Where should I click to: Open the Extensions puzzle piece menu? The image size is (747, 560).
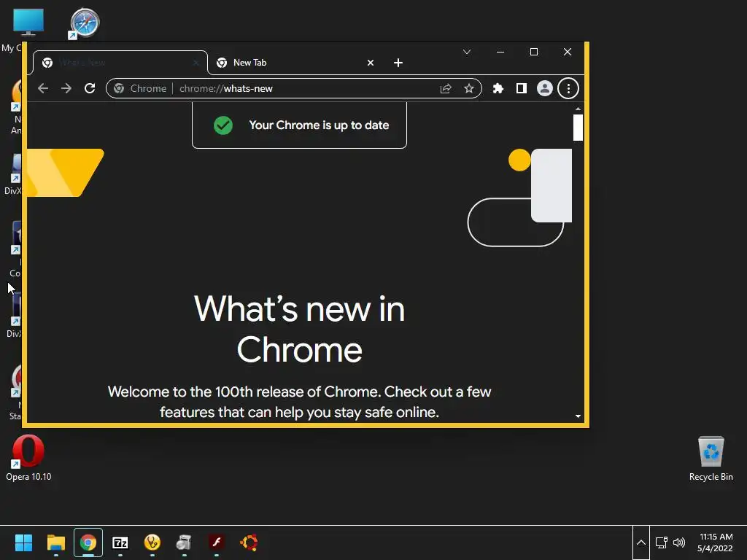(x=498, y=88)
